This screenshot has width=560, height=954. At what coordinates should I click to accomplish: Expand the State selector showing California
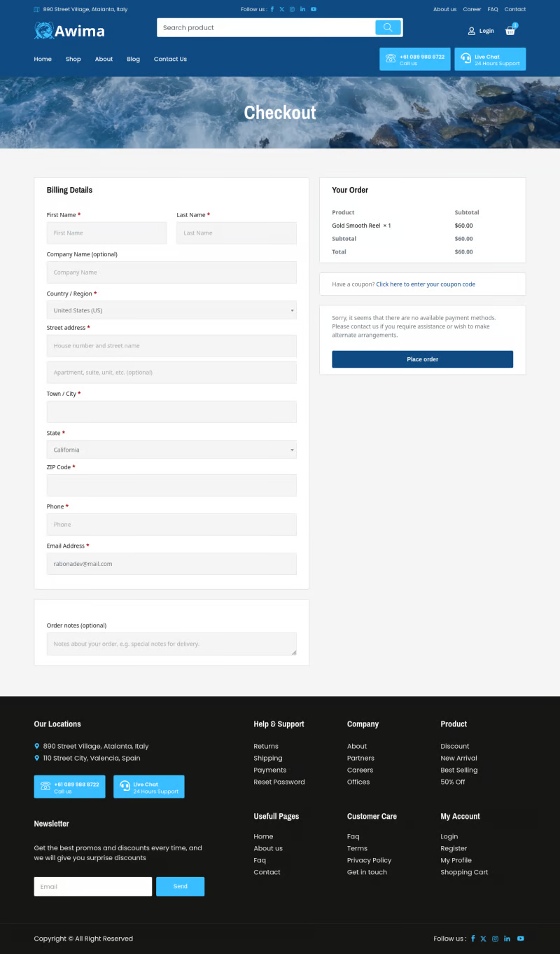click(171, 449)
